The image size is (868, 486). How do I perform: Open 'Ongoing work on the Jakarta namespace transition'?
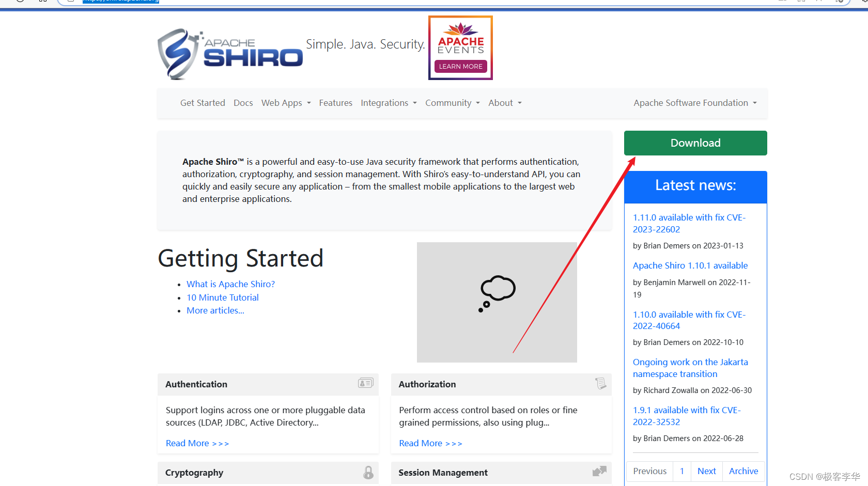click(x=690, y=368)
